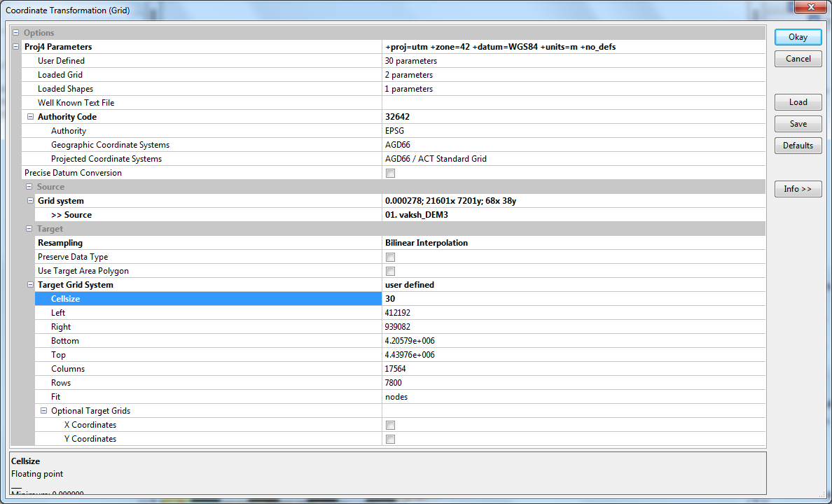Collapse the Authority Code node
Screen dimensions: 832x504
click(30, 117)
